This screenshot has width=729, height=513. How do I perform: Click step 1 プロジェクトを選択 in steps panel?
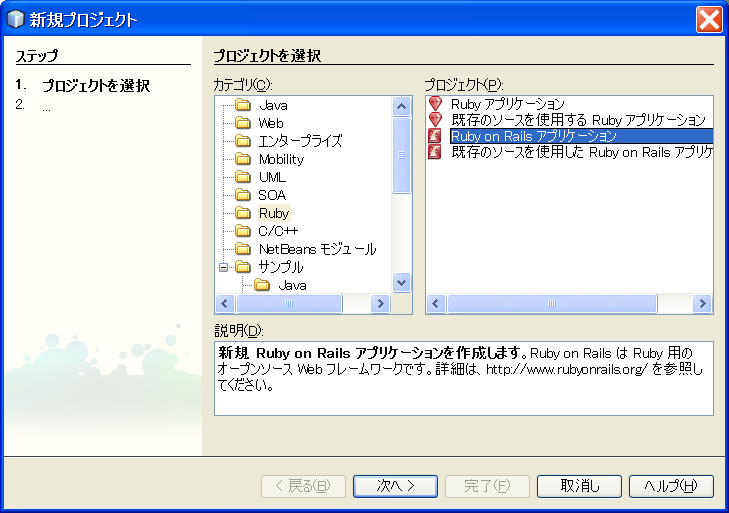[96, 85]
